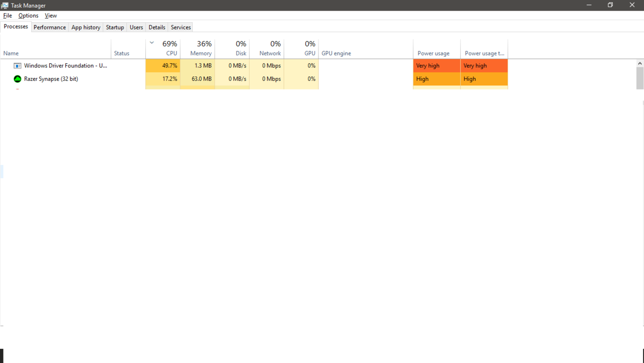Switch to the Details tab
Viewport: 644px width, 363px height.
coord(157,27)
